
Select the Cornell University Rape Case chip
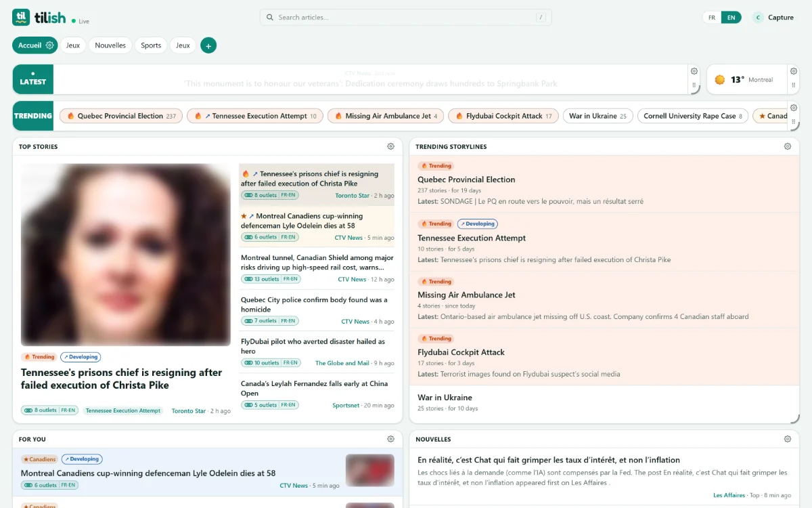tap(693, 116)
